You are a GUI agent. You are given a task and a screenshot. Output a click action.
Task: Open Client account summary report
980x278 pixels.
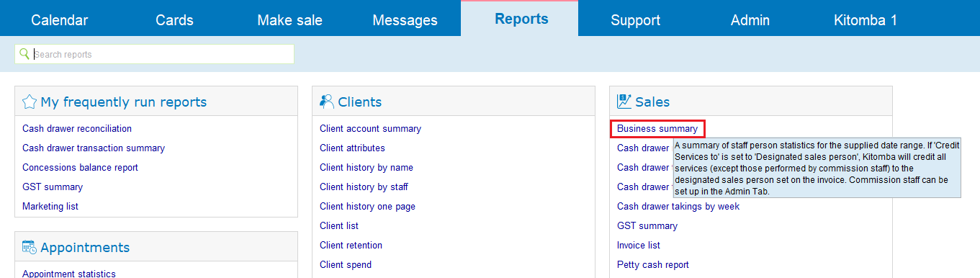(370, 129)
